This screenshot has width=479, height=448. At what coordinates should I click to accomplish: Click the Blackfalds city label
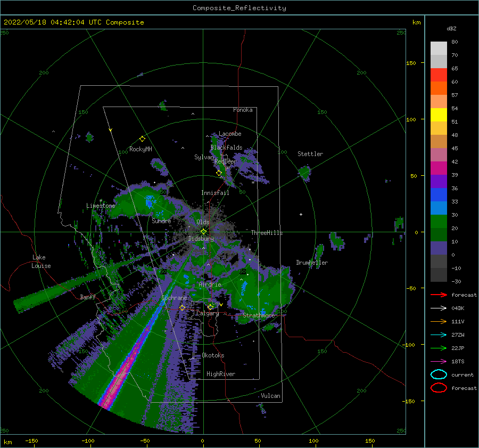[x=226, y=148]
